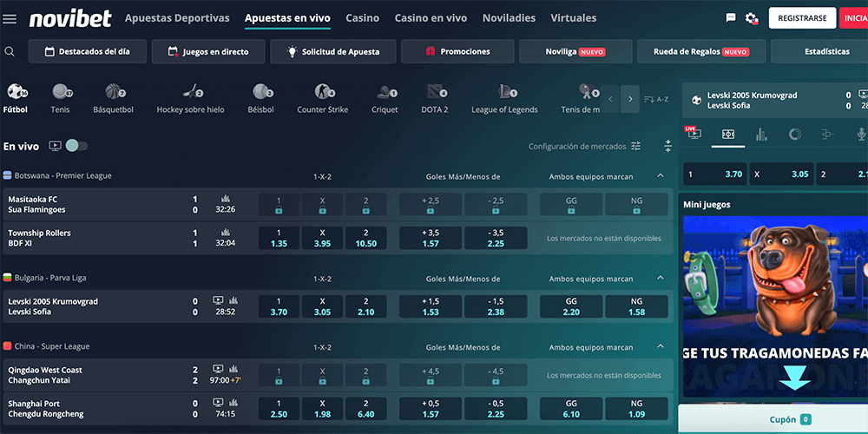The width and height of the screenshot is (868, 434).
Task: Switch to the Casino en vivo tab
Action: [x=431, y=18]
